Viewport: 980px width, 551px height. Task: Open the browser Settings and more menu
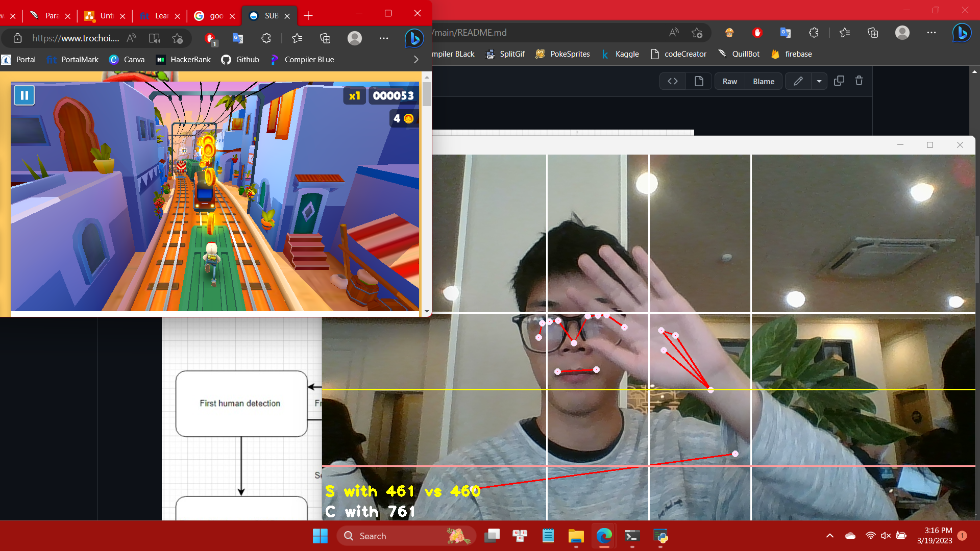pos(932,33)
